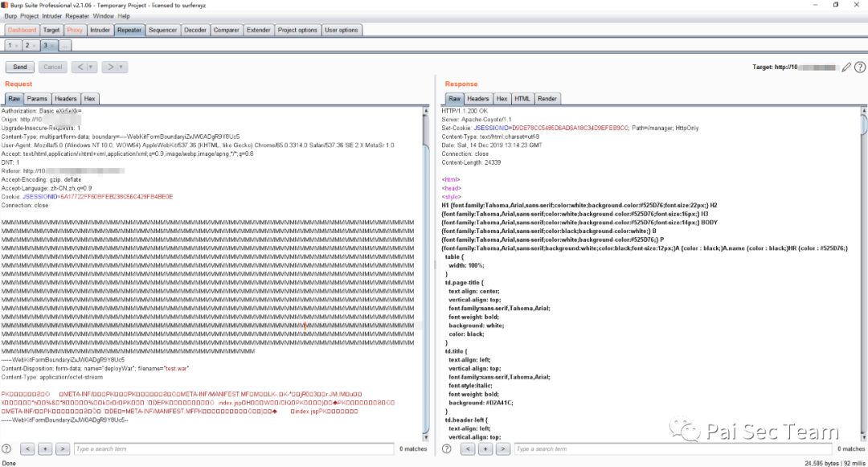
Task: Open request search help question mark icon
Action: click(x=6, y=449)
